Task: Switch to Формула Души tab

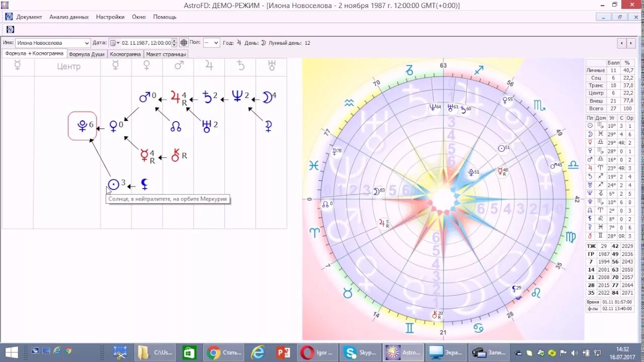Action: pos(87,54)
